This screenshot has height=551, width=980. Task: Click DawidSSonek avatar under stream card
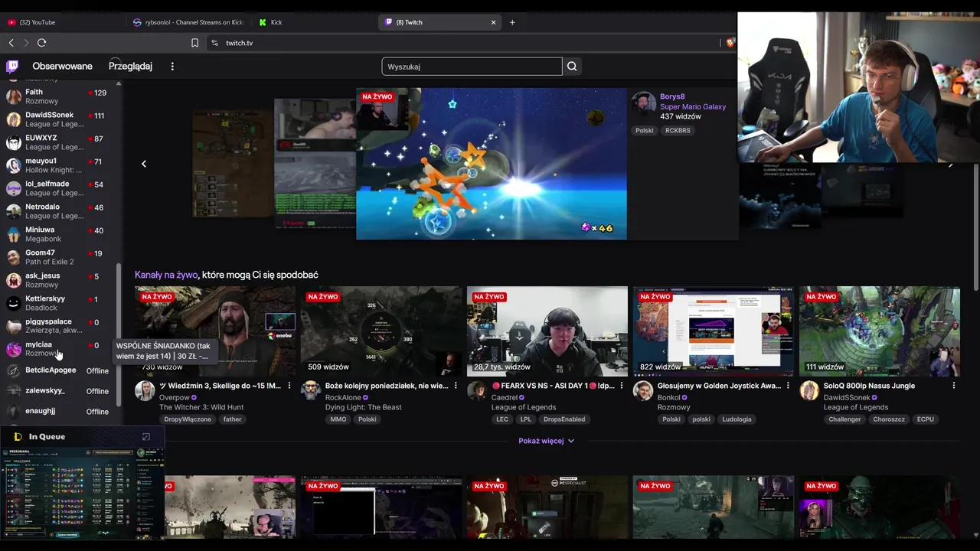click(809, 391)
